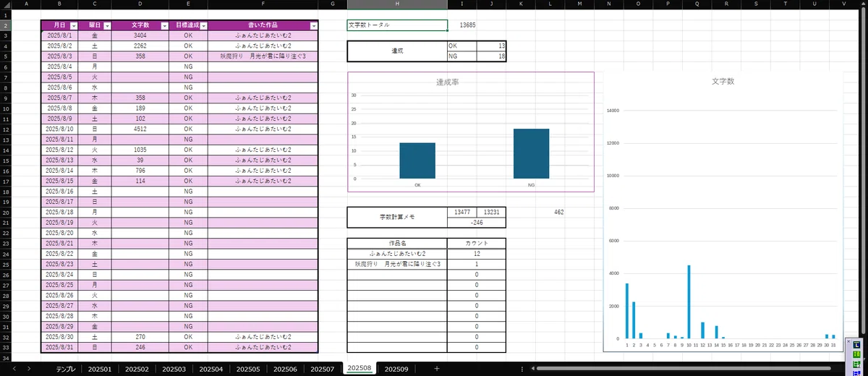The height and width of the screenshot is (376, 868).
Task: Click the count value 12
Action: pyautogui.click(x=477, y=254)
